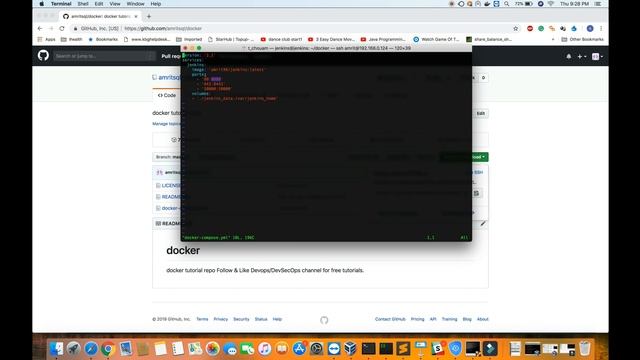Open the user avatar dropdown in GitHub header

[x=597, y=56]
